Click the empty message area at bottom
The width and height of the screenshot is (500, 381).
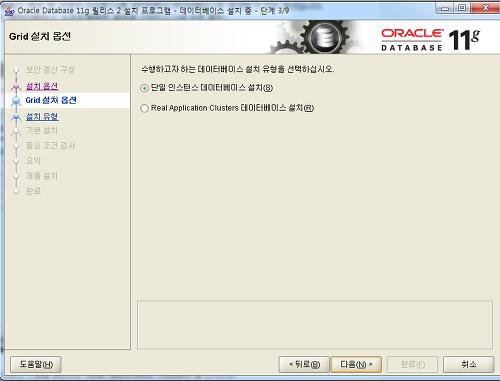pos(315,325)
